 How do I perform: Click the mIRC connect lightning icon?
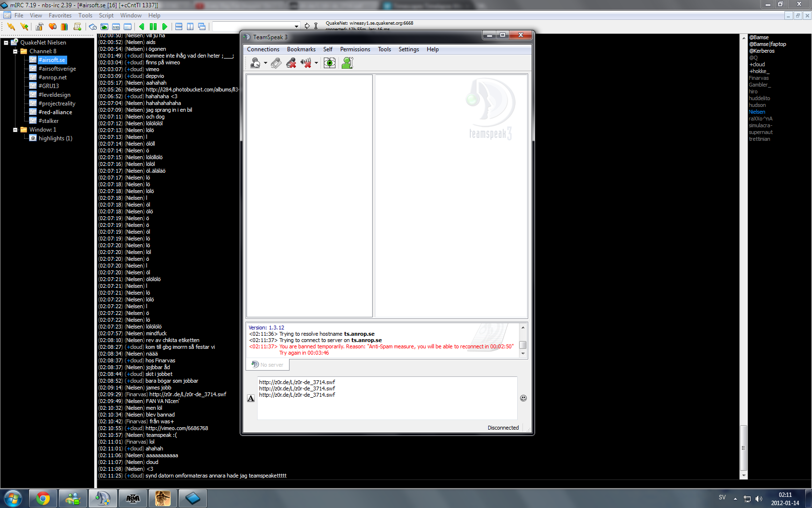[11, 27]
